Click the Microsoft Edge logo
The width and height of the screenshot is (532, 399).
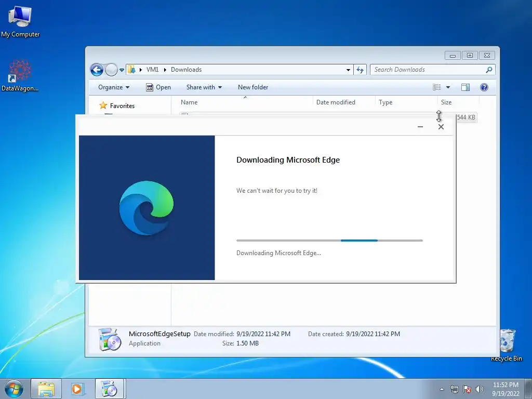click(147, 208)
